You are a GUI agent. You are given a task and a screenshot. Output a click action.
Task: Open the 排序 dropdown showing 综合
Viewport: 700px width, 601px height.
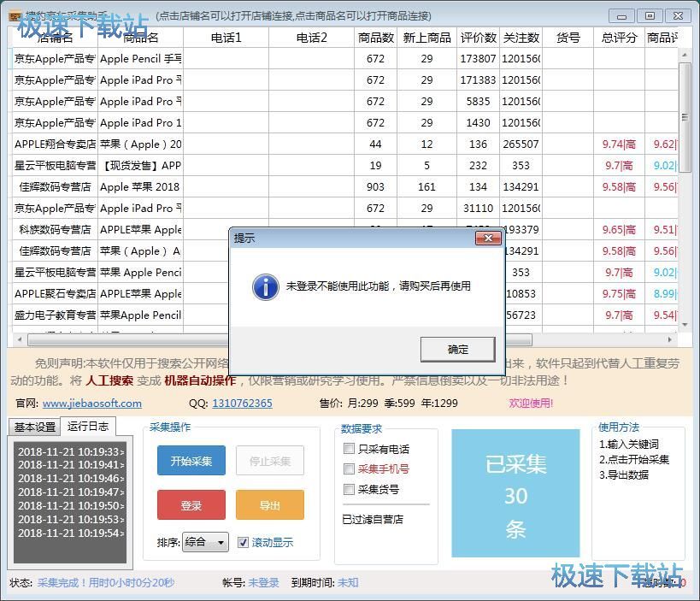click(205, 543)
